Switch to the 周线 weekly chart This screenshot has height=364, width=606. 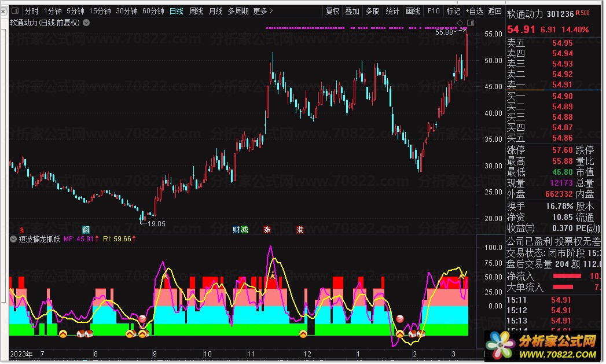click(x=196, y=11)
